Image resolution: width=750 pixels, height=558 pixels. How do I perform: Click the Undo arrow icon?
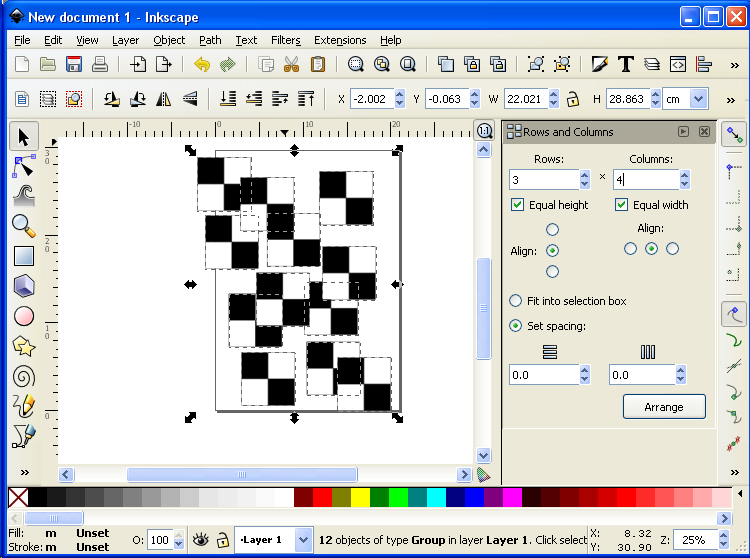202,64
